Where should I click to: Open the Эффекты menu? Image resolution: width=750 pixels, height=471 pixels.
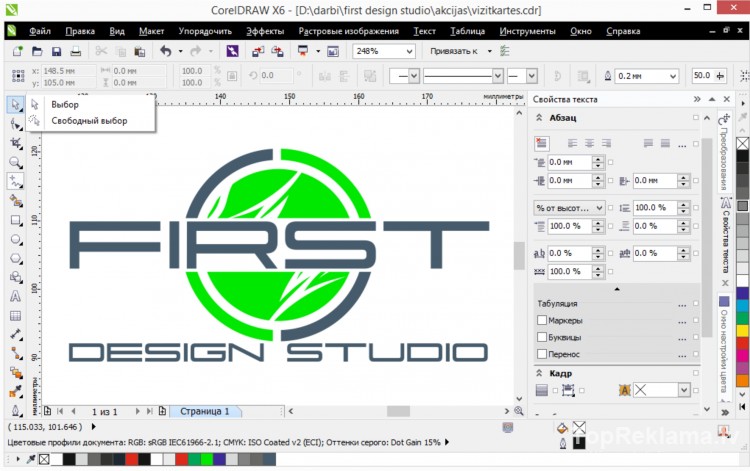coord(265,31)
